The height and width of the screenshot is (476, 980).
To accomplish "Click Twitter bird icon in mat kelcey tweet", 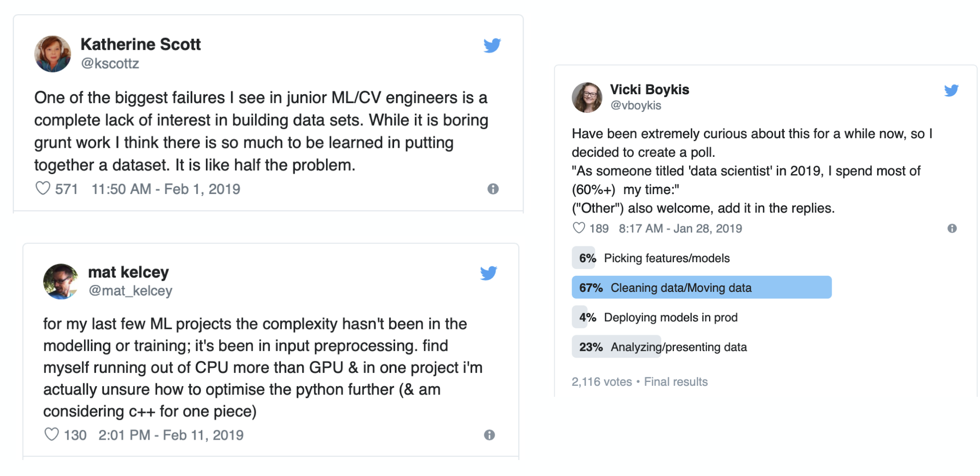I will point(488,273).
